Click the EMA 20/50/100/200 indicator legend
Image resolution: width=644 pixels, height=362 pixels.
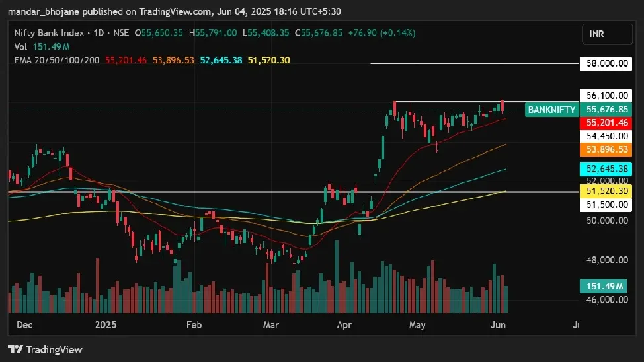[57, 60]
